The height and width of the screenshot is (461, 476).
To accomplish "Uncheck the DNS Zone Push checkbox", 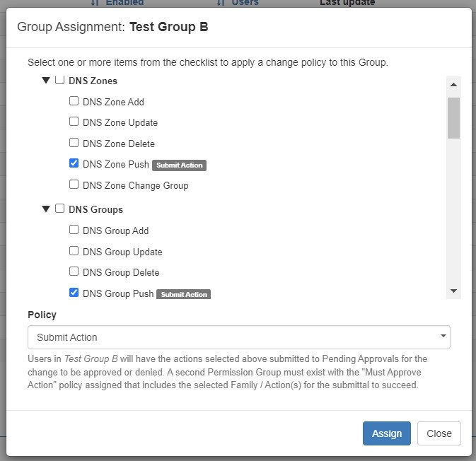I will pos(74,163).
